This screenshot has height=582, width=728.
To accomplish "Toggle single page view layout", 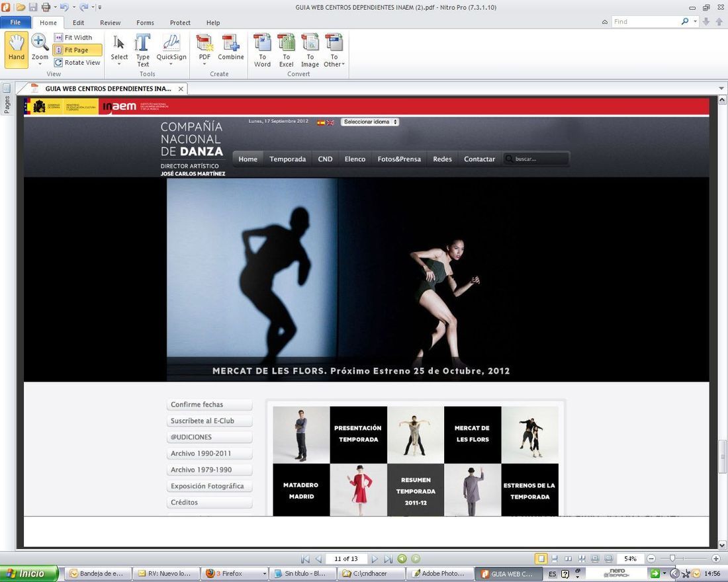I will (x=541, y=559).
